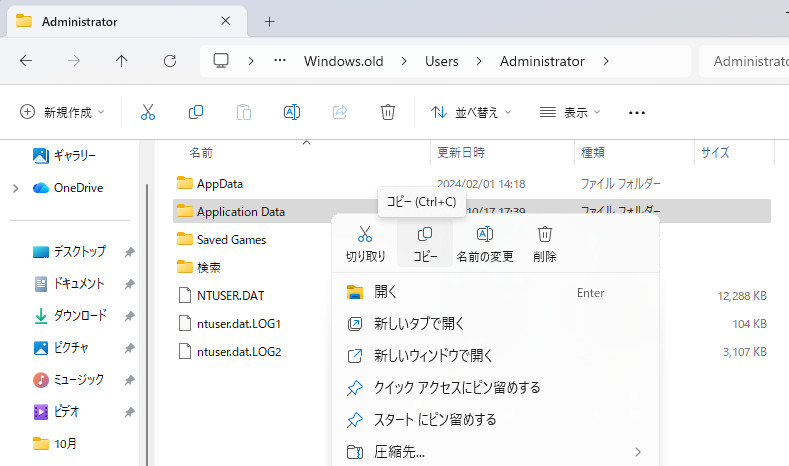Click the Administrator search box

(745, 61)
